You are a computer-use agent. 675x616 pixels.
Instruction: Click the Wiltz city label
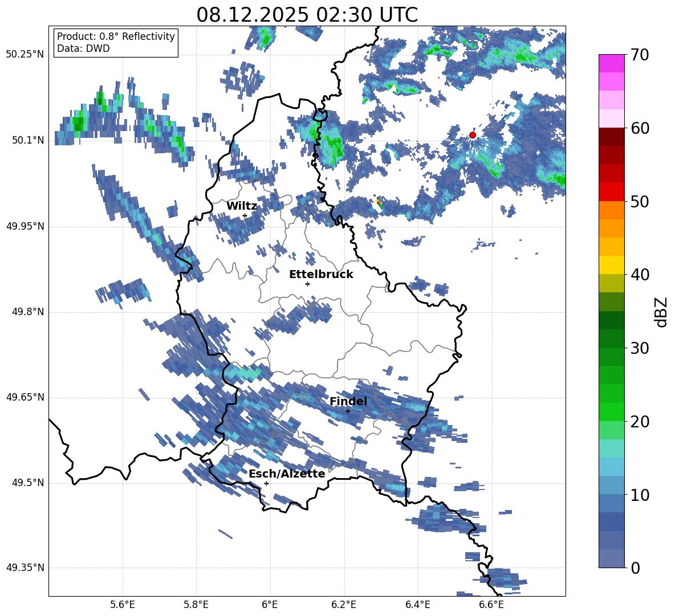pyautogui.click(x=242, y=206)
